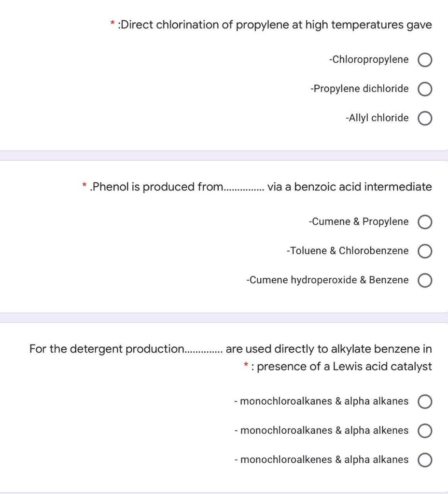448x494 pixels.
Task: Choose Toluene & Chlorobenzene option
Action: coord(424,251)
